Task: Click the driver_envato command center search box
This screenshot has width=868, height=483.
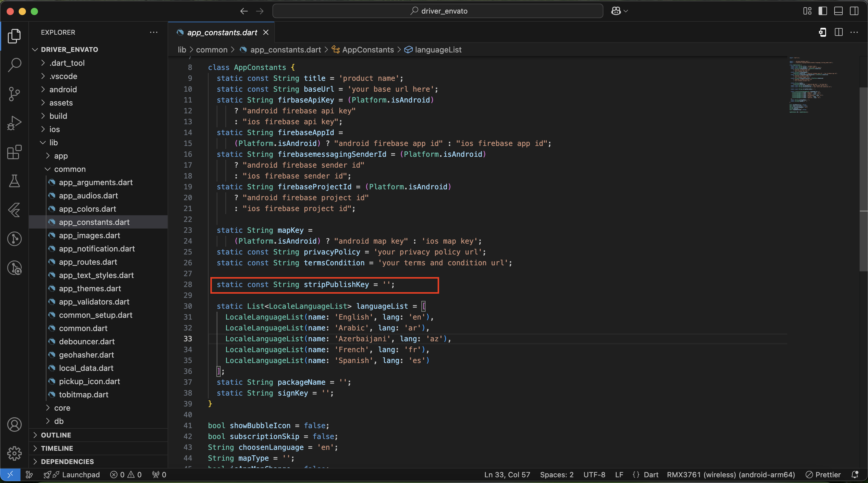Action: click(438, 11)
